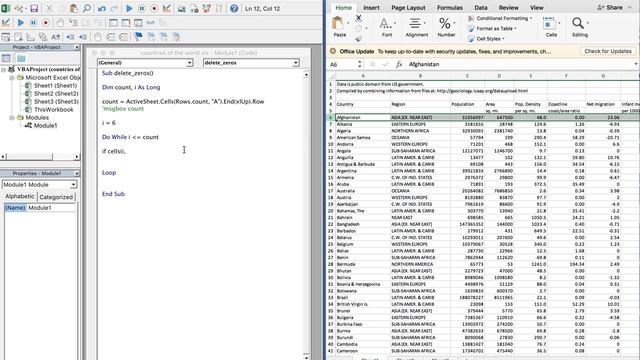This screenshot has width=640, height=360.
Task: Open the Locals Window icon
Action: (113, 23)
